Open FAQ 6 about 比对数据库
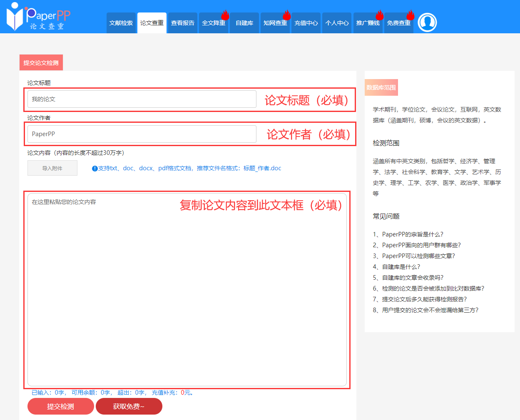The height and width of the screenshot is (420, 520). pyautogui.click(x=428, y=288)
